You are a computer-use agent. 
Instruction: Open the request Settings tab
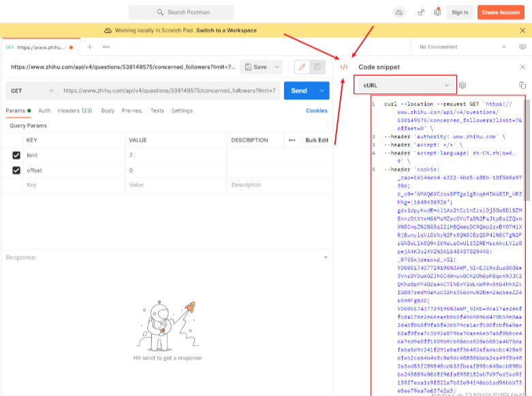pyautogui.click(x=182, y=110)
